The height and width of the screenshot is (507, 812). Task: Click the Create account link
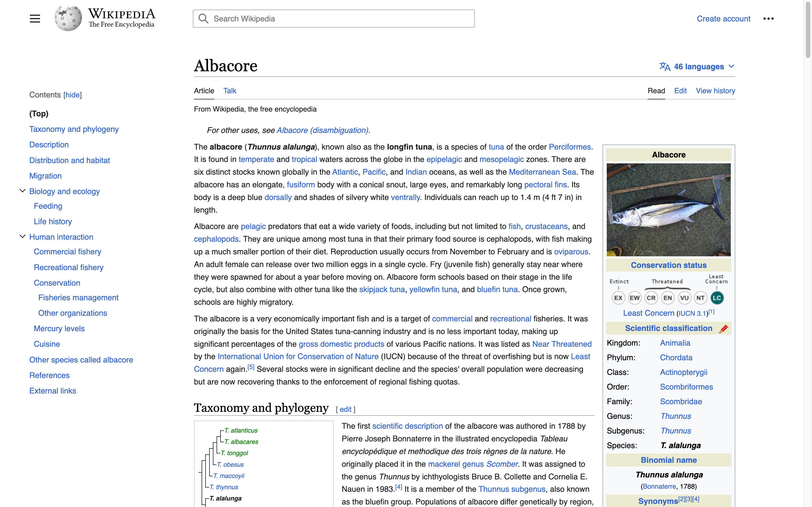[x=723, y=18]
